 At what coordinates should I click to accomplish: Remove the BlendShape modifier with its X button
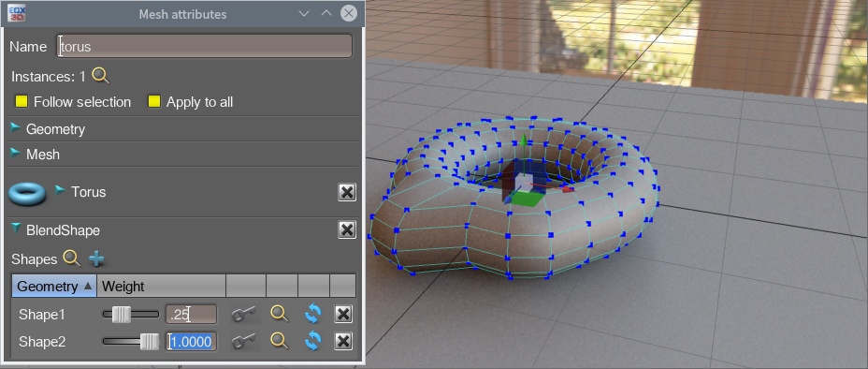coord(347,229)
